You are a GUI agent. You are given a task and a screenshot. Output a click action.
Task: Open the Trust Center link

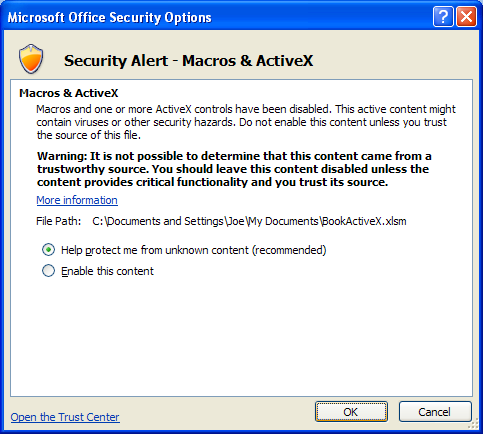(x=65, y=417)
